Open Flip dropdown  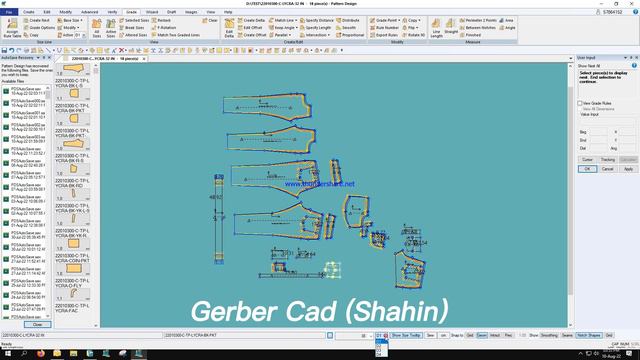click(x=410, y=27)
